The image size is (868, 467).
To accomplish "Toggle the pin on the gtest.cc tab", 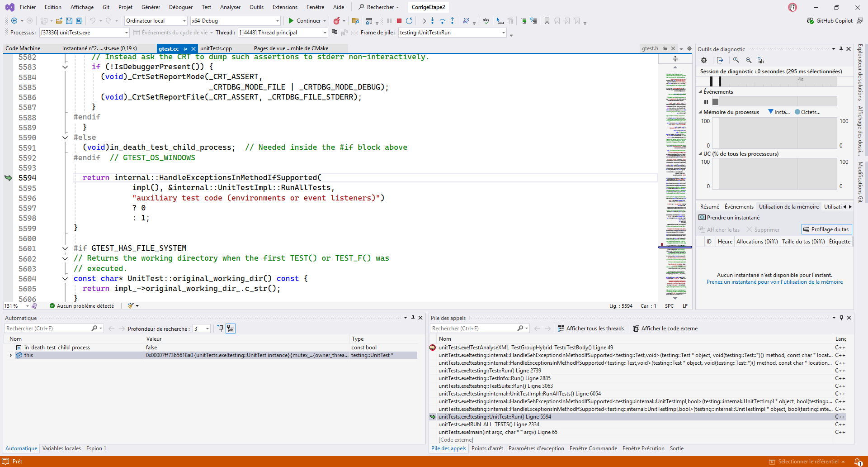I will (185, 49).
